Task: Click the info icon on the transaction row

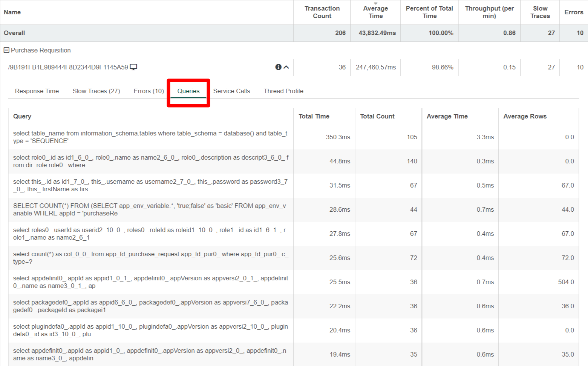Action: coord(278,67)
